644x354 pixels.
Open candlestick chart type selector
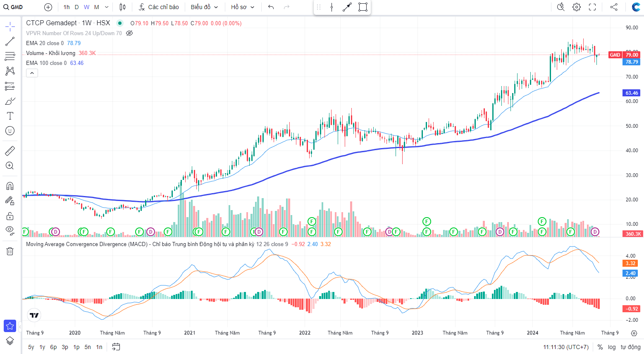click(122, 7)
